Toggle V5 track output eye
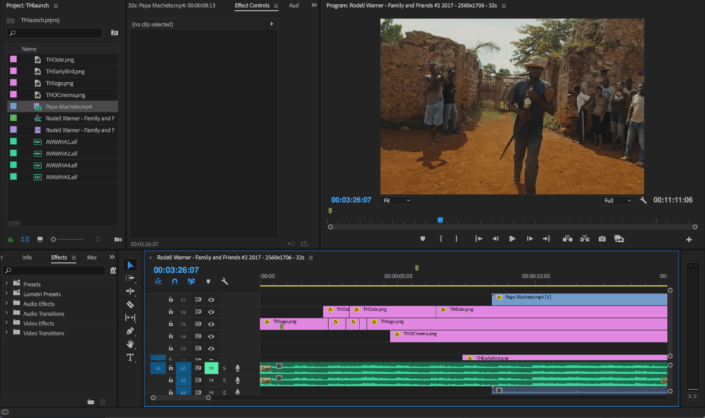This screenshot has width=705, height=418. pos(211,324)
